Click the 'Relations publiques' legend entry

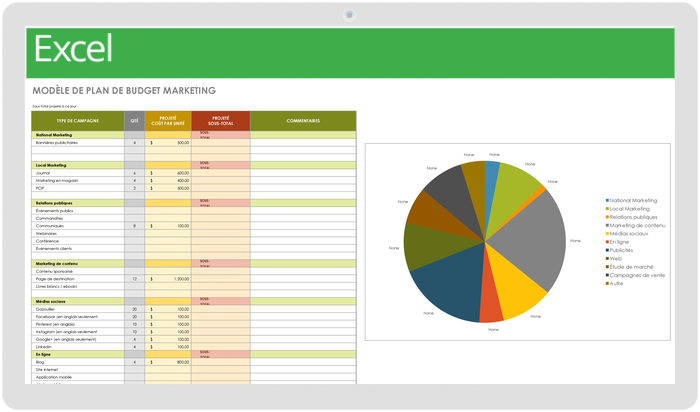(x=632, y=217)
